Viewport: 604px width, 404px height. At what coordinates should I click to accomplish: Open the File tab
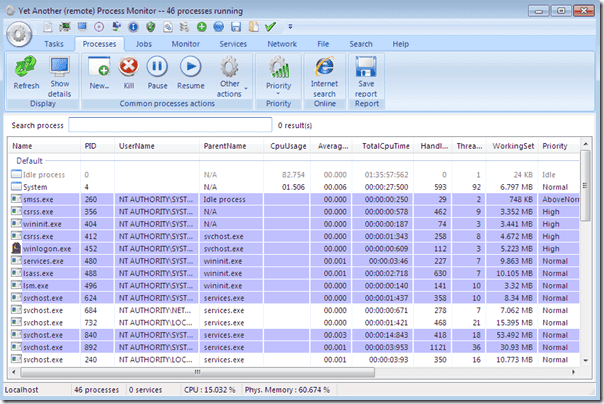pos(323,44)
